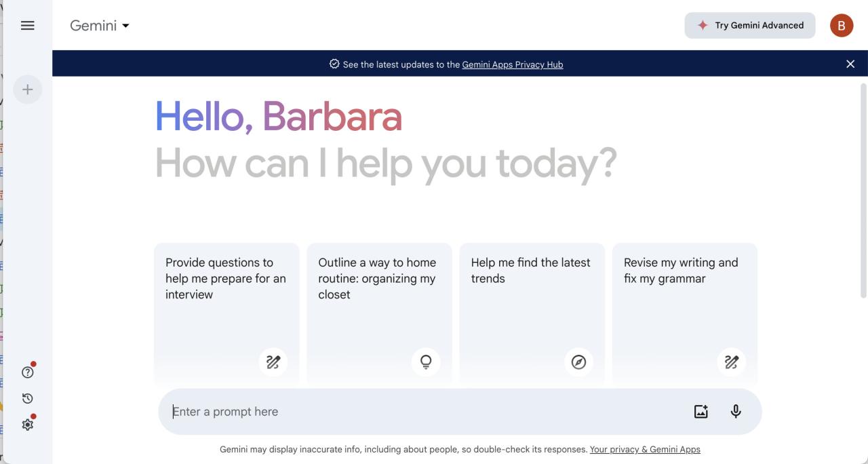868x464 pixels.
Task: Click pencil icon on grammar revision card
Action: pyautogui.click(x=732, y=362)
